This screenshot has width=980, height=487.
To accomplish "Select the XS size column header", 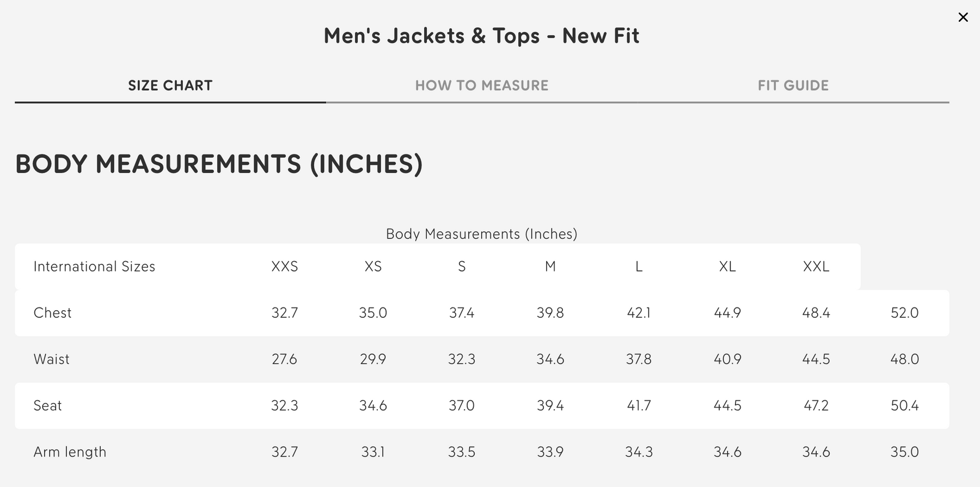I will pos(373,267).
